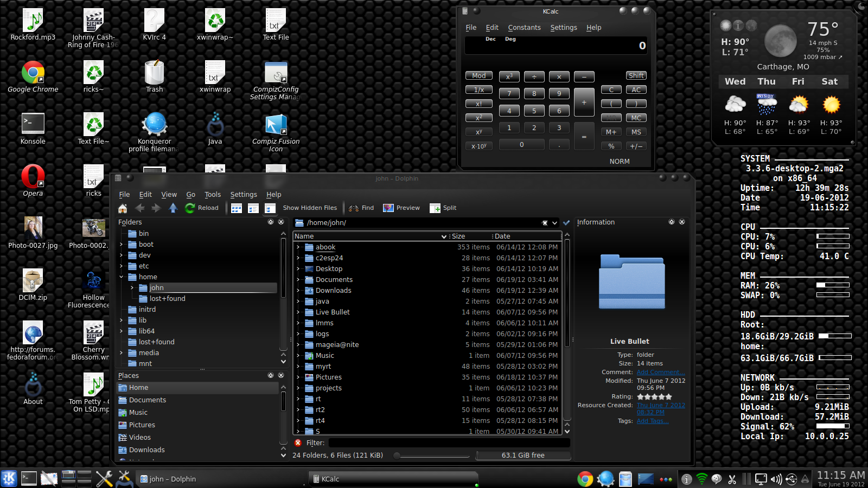Open Konsole desktop icon

pos(33,129)
